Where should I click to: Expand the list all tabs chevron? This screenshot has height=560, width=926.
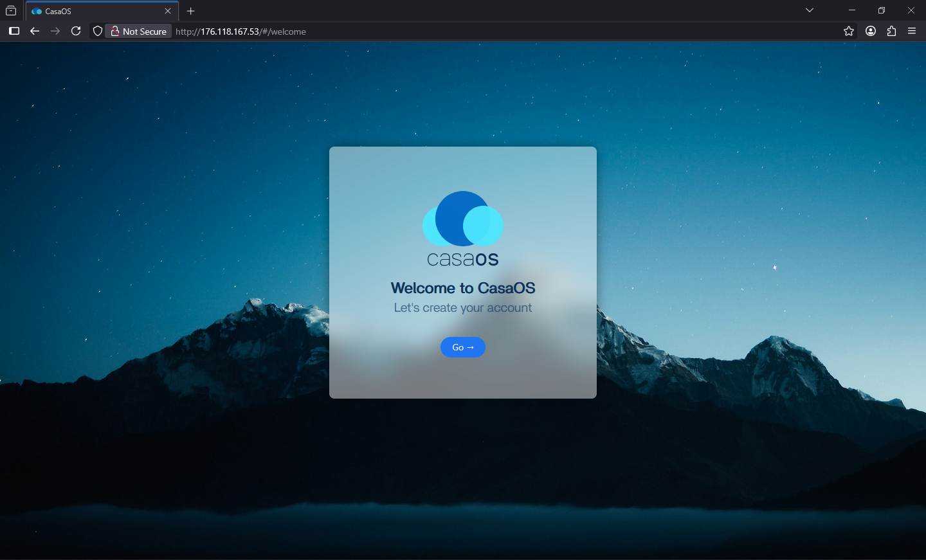pos(810,10)
